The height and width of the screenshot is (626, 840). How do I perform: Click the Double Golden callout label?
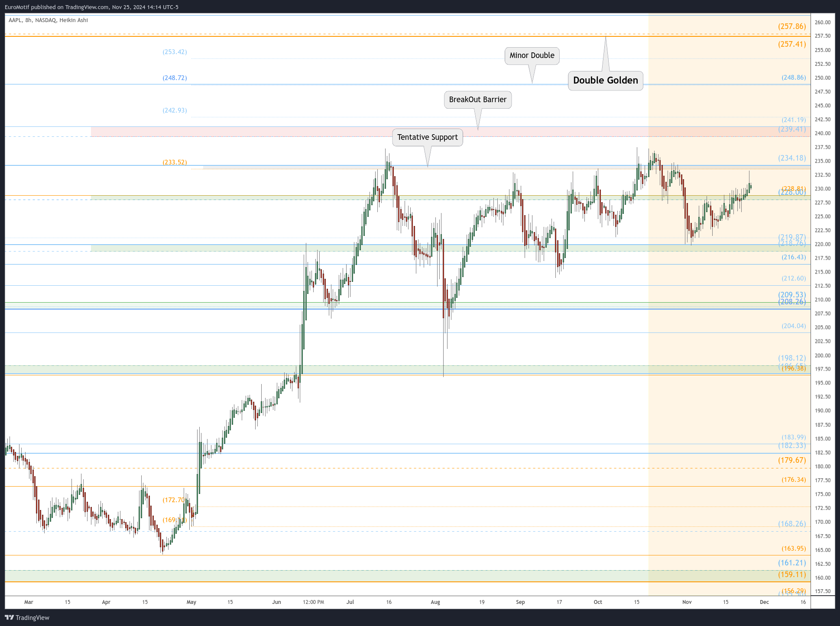[605, 81]
